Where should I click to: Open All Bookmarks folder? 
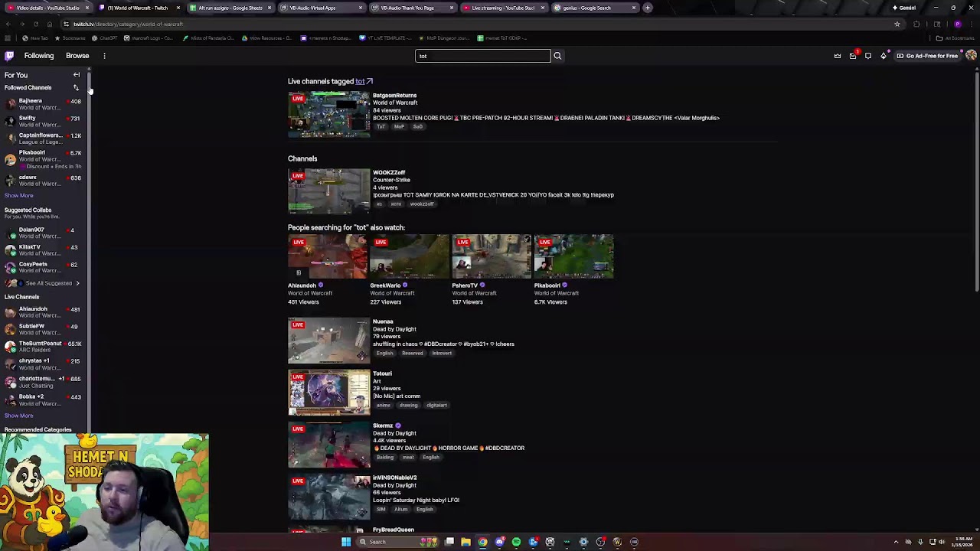[x=955, y=37]
